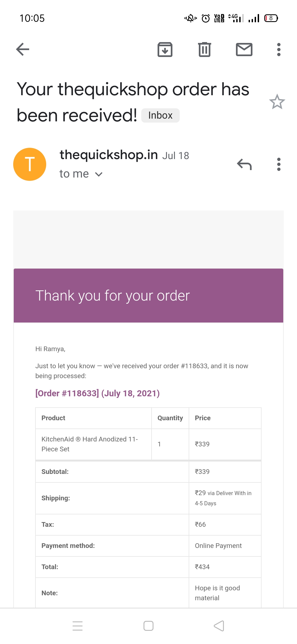Go back using the arrow icon
297x644 pixels.
[23, 50]
